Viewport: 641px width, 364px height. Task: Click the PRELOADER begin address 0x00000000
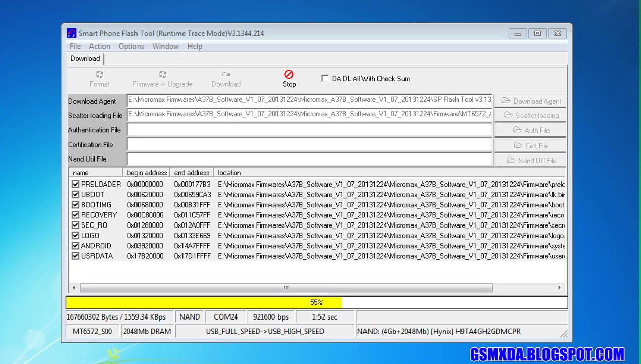pos(145,185)
